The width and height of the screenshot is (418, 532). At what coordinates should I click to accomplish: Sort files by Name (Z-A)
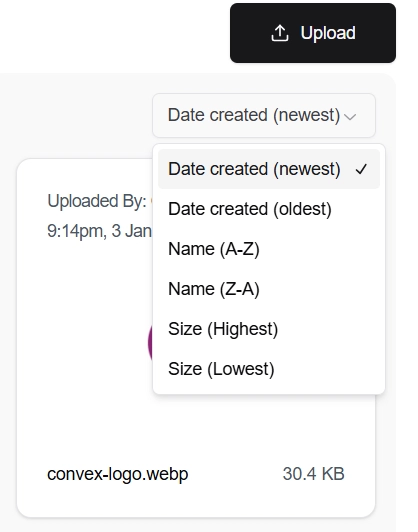pos(269,289)
